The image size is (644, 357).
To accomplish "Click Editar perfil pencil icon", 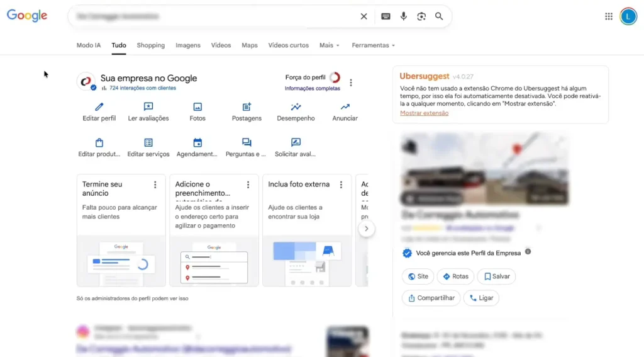I will [x=99, y=107].
